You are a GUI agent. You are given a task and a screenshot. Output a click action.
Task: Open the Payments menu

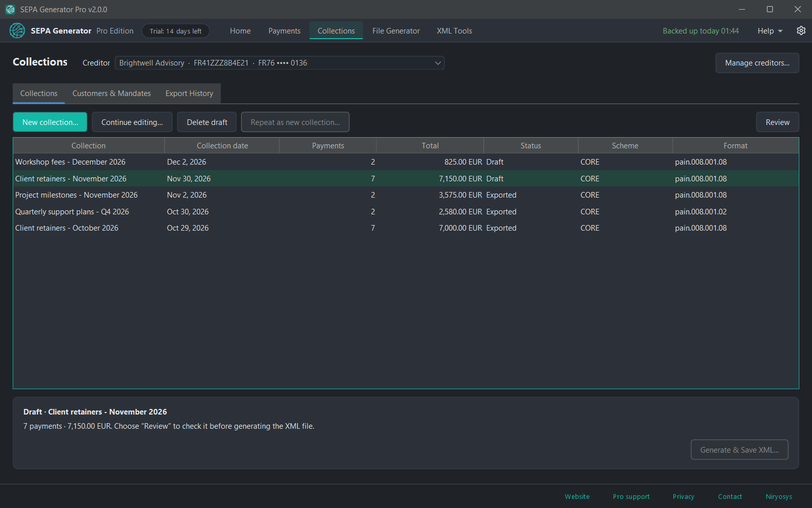click(x=284, y=31)
